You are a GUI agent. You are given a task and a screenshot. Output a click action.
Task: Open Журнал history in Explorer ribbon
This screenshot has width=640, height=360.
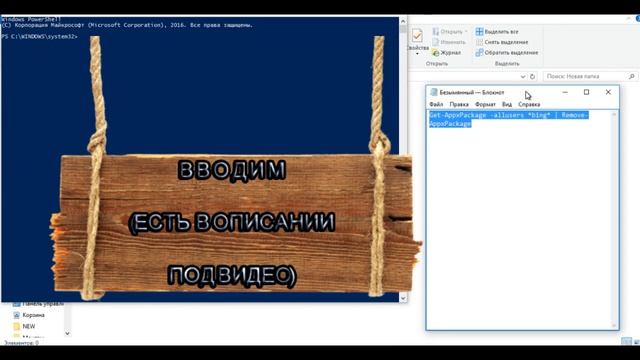[447, 53]
